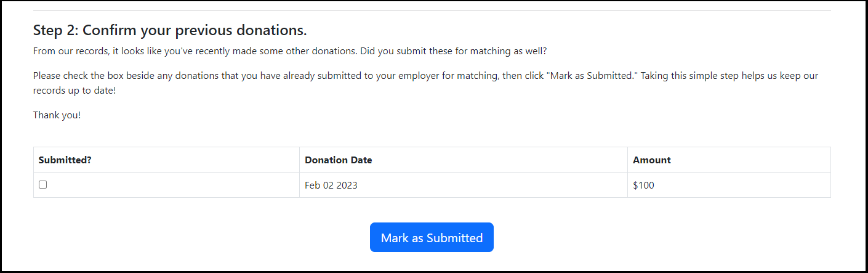Click the "records up to date!" text line
Image resolution: width=868 pixels, height=273 pixels.
click(74, 91)
